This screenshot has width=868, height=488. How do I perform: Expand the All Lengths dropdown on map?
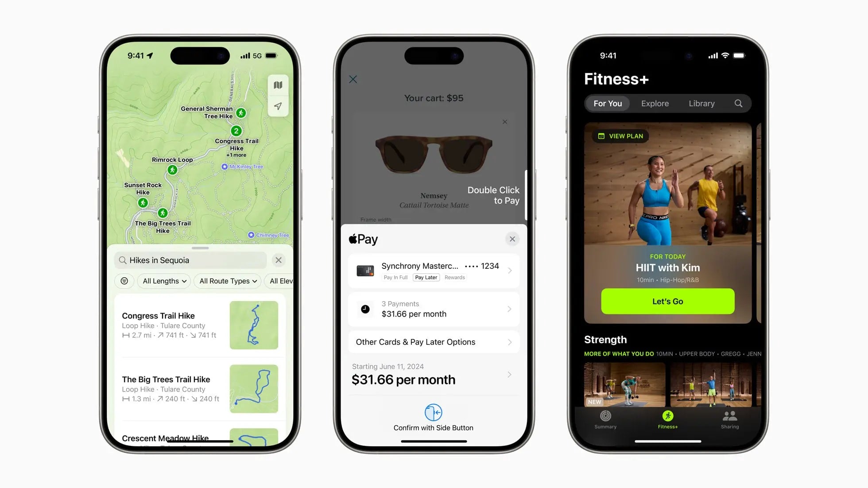[x=163, y=281]
